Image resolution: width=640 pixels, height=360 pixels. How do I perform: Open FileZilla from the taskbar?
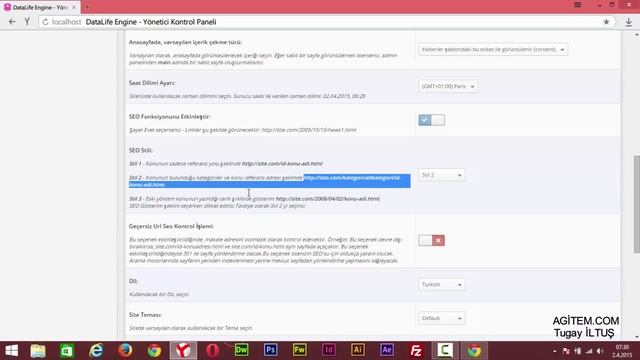click(416, 351)
